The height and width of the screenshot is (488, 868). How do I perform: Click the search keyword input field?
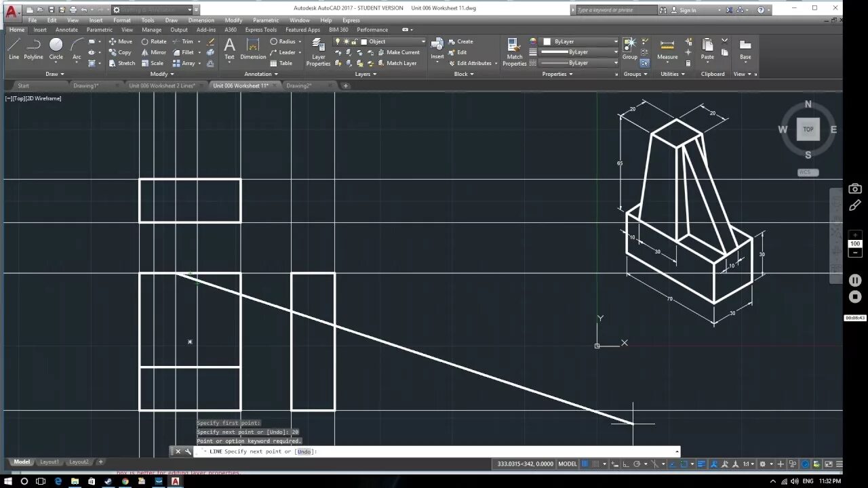coord(616,10)
